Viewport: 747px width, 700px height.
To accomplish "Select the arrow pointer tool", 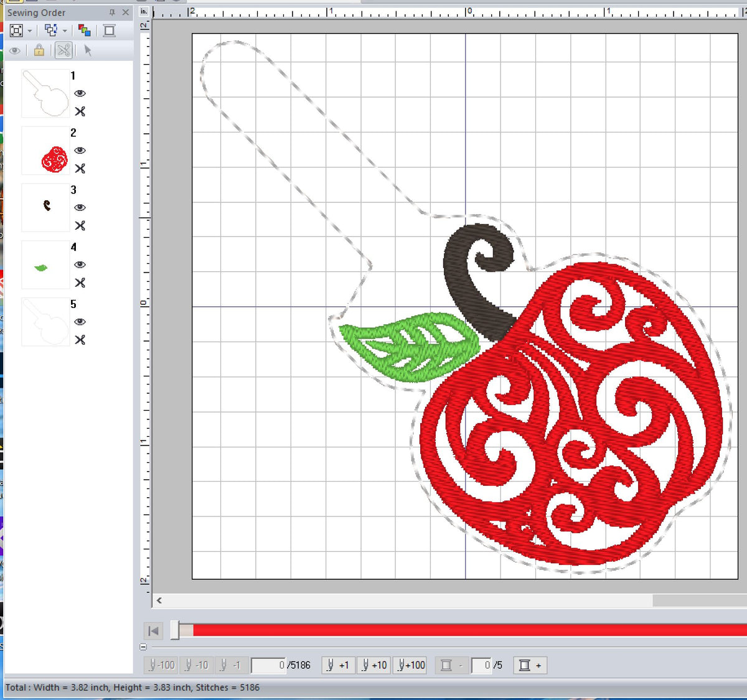I will (x=88, y=50).
